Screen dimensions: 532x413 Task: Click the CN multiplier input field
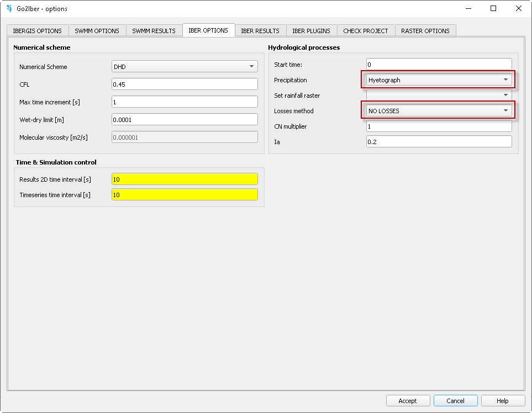439,126
